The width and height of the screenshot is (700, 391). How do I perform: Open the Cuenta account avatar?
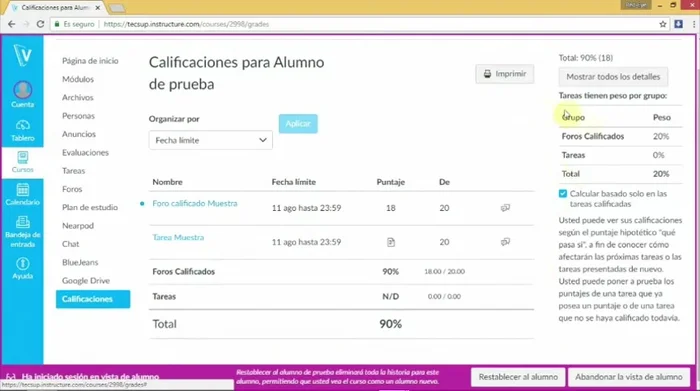tap(22, 91)
